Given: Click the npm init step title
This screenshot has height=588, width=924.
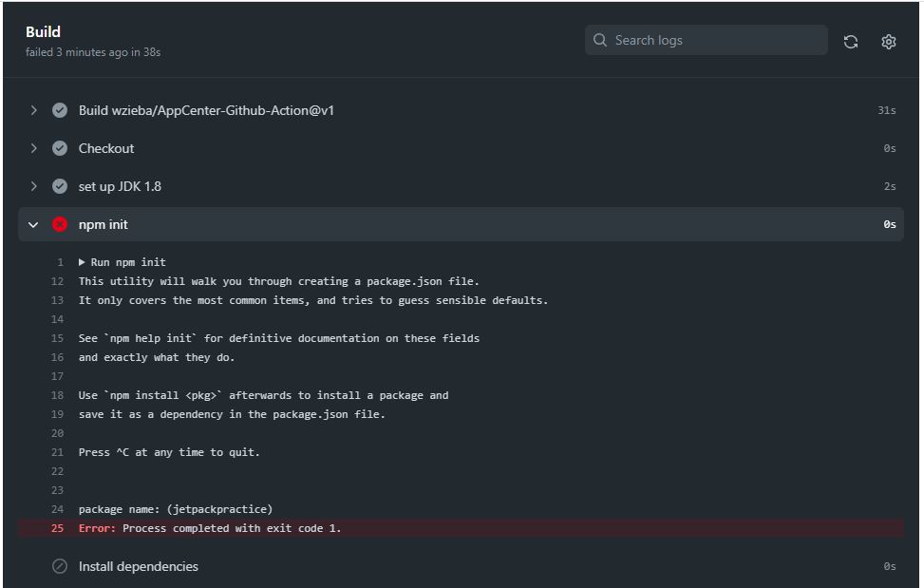Looking at the screenshot, I should [104, 224].
